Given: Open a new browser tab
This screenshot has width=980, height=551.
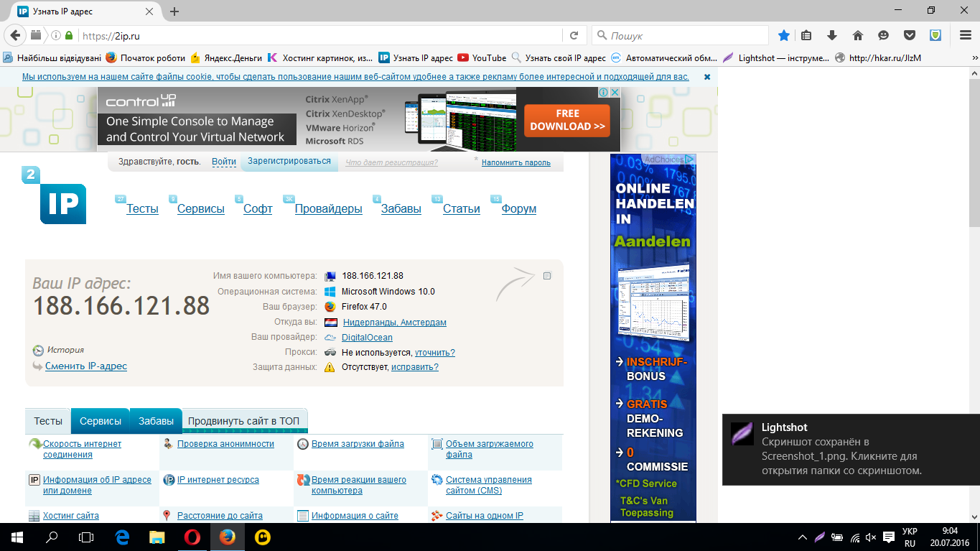Looking at the screenshot, I should click(174, 11).
